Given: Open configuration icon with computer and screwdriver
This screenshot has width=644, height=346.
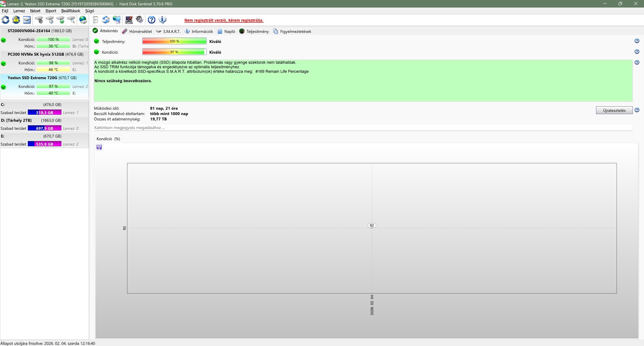Looking at the screenshot, I should pyautogui.click(x=129, y=20).
